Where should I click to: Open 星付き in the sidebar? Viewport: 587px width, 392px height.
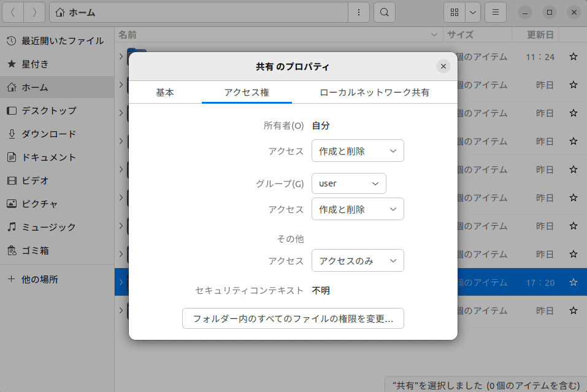click(57, 64)
